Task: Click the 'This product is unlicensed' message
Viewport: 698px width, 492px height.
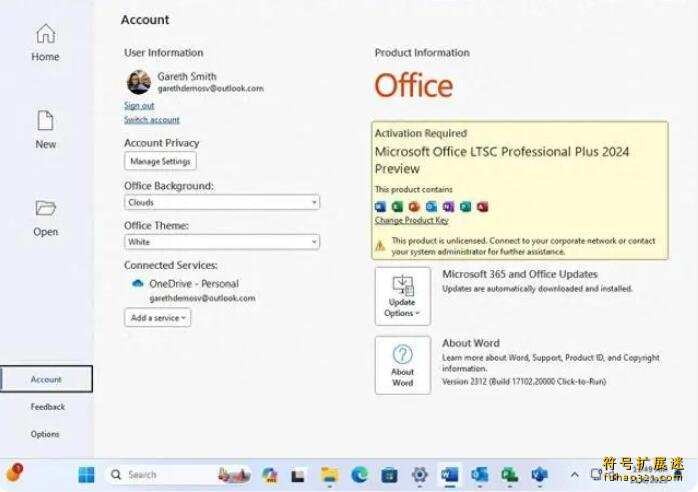Action: point(523,246)
